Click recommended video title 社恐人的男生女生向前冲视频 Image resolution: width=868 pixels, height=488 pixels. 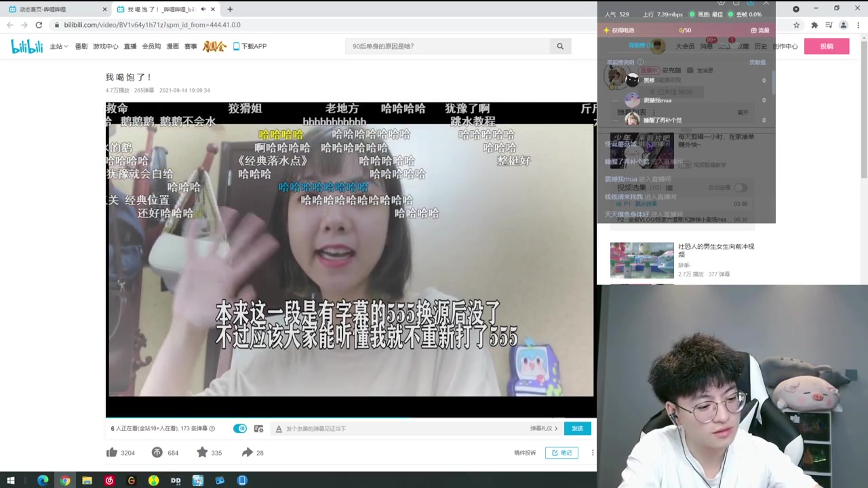716,250
